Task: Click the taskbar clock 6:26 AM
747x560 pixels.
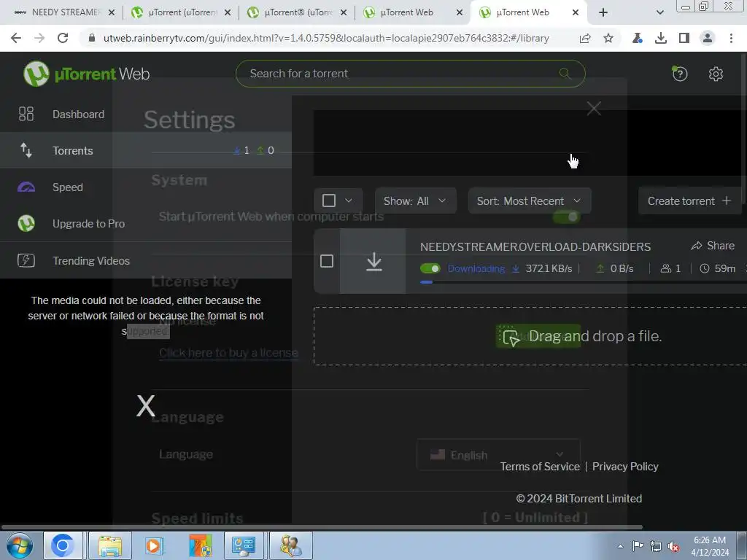Action: (x=709, y=540)
